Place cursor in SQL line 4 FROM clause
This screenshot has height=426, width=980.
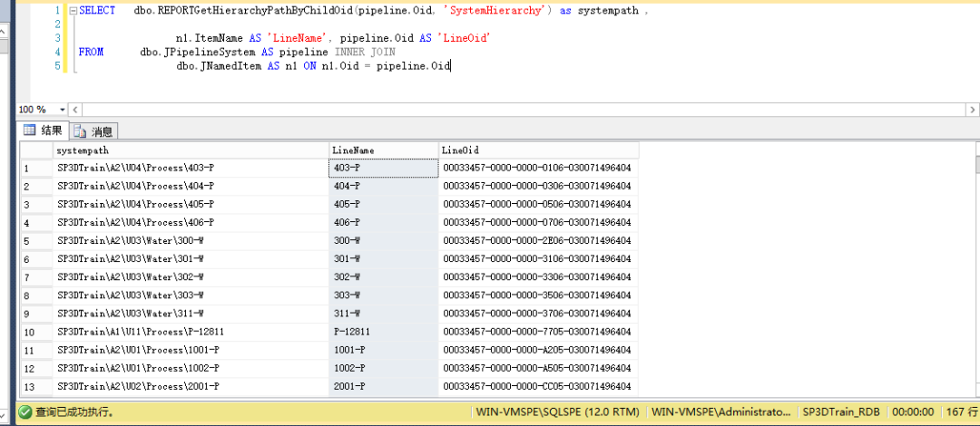click(238, 53)
